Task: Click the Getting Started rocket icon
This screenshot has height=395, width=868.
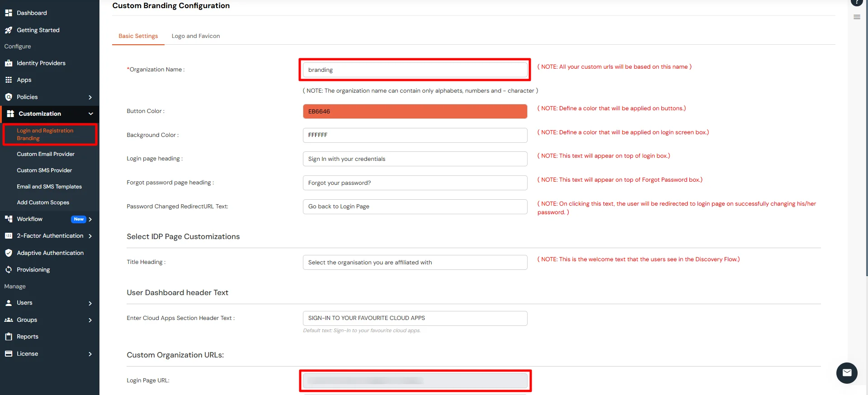Action: 9,30
